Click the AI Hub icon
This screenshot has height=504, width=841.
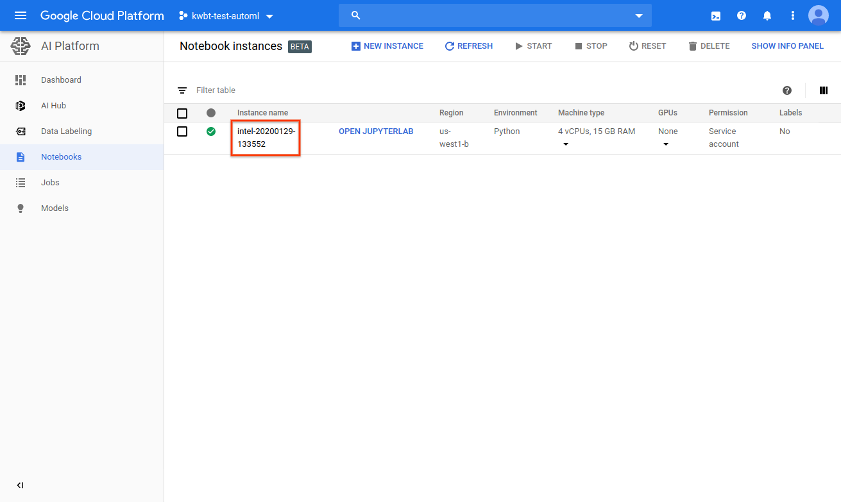21,106
